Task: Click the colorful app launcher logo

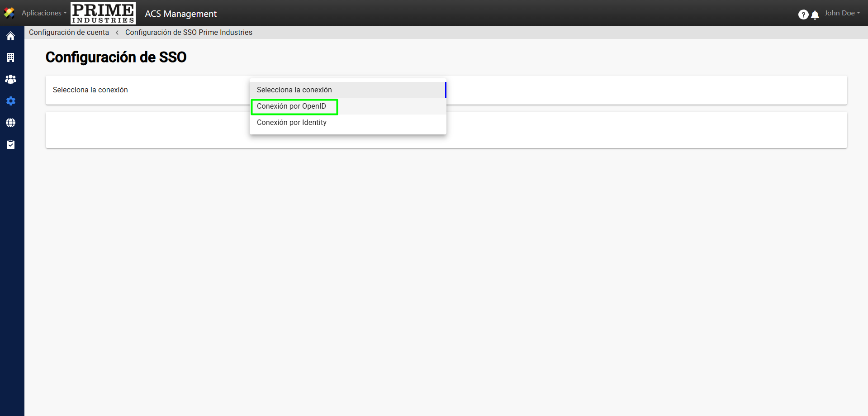Action: (9, 13)
